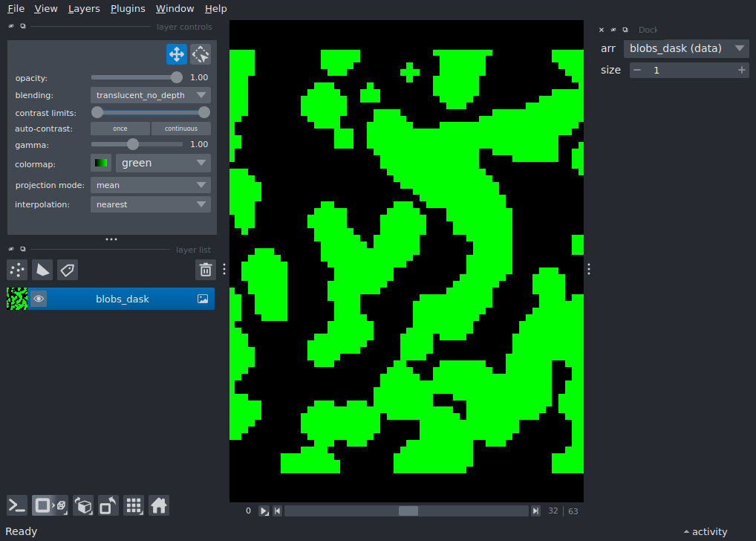Click the gamma slider handle
Viewport: 756px width, 541px height.
134,144
